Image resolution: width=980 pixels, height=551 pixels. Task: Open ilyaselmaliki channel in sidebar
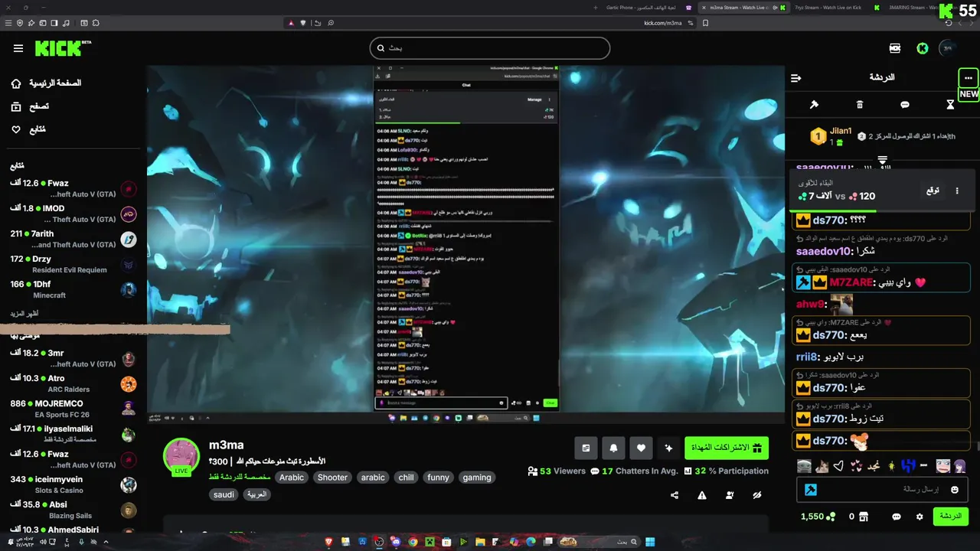pyautogui.click(x=73, y=434)
